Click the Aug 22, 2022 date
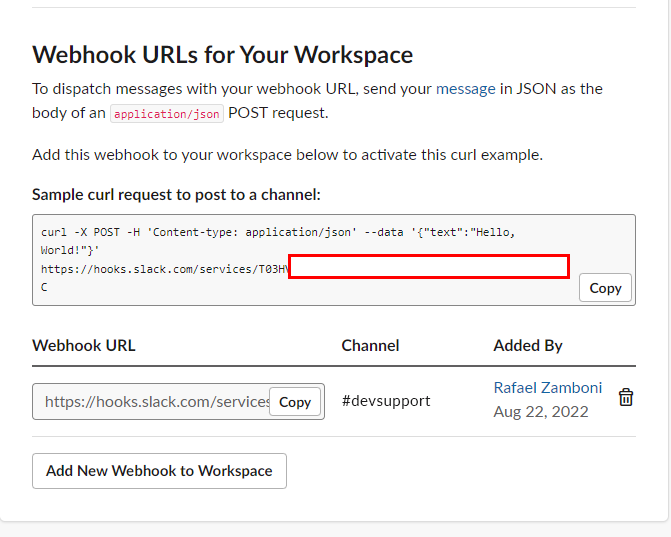 pyautogui.click(x=541, y=412)
